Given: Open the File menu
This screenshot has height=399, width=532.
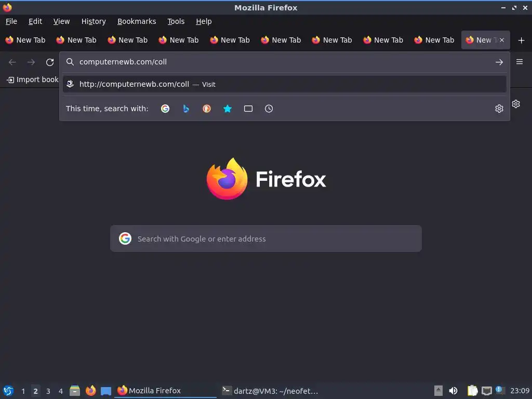Looking at the screenshot, I should (x=11, y=21).
